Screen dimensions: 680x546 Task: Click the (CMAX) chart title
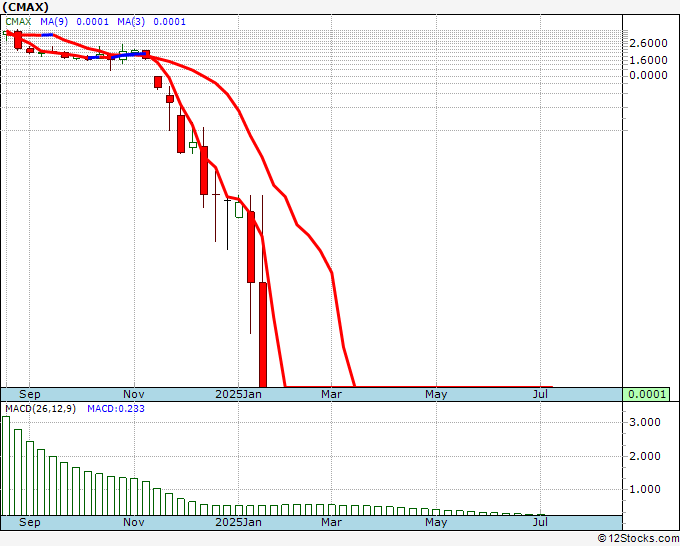pos(26,7)
